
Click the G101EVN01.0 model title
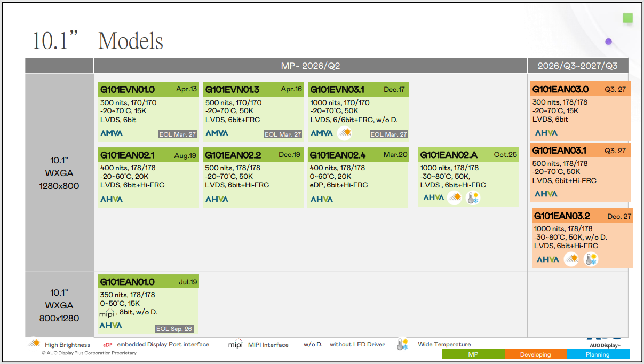click(x=127, y=89)
